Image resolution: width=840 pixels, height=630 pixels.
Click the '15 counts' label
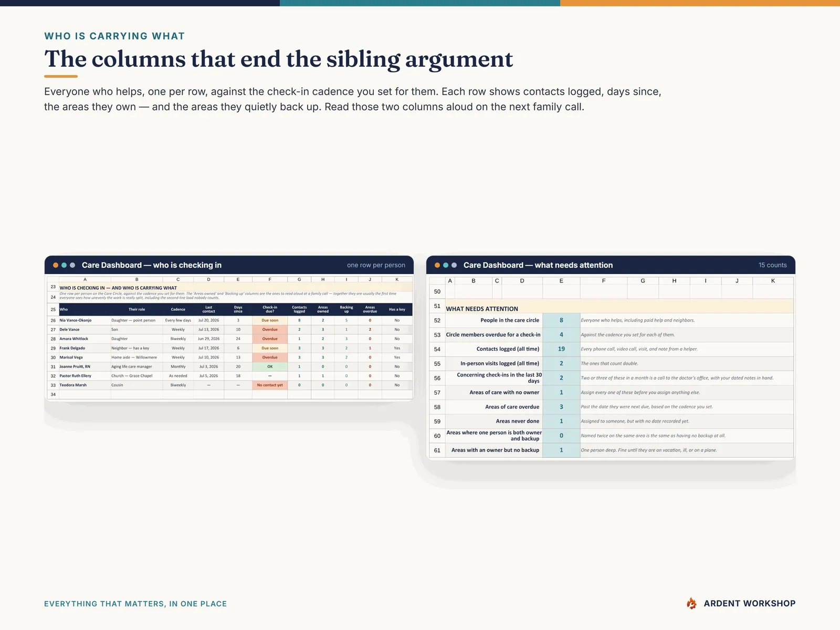tap(772, 265)
